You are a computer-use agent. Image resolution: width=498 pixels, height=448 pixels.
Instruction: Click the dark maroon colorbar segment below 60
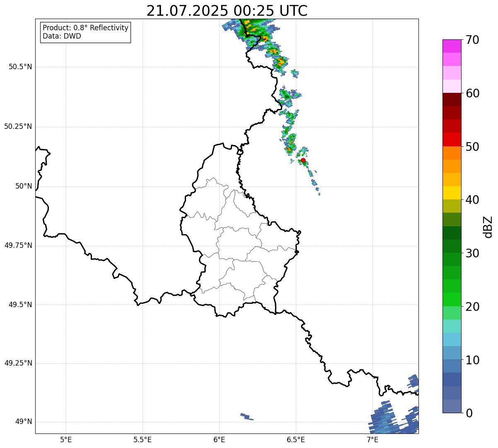click(452, 99)
